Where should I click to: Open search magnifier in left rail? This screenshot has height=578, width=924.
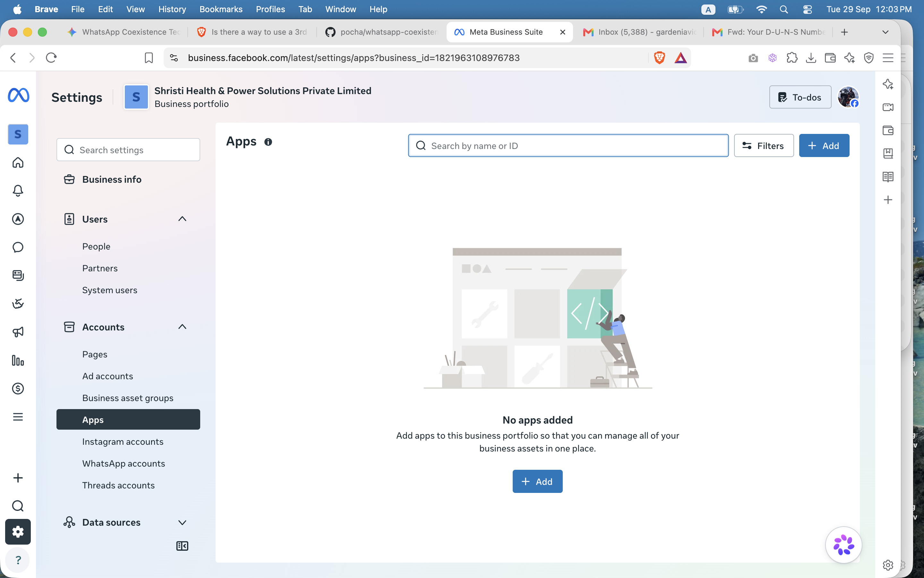pyautogui.click(x=18, y=506)
